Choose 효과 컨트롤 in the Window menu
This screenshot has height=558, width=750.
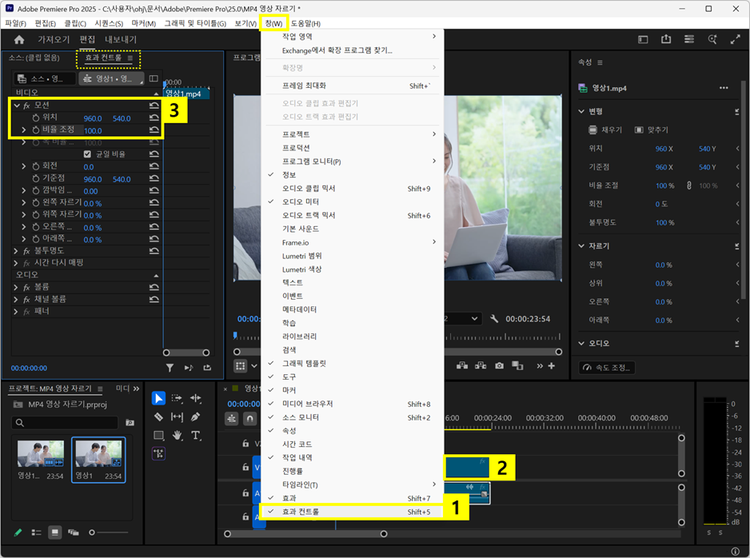tap(353, 512)
